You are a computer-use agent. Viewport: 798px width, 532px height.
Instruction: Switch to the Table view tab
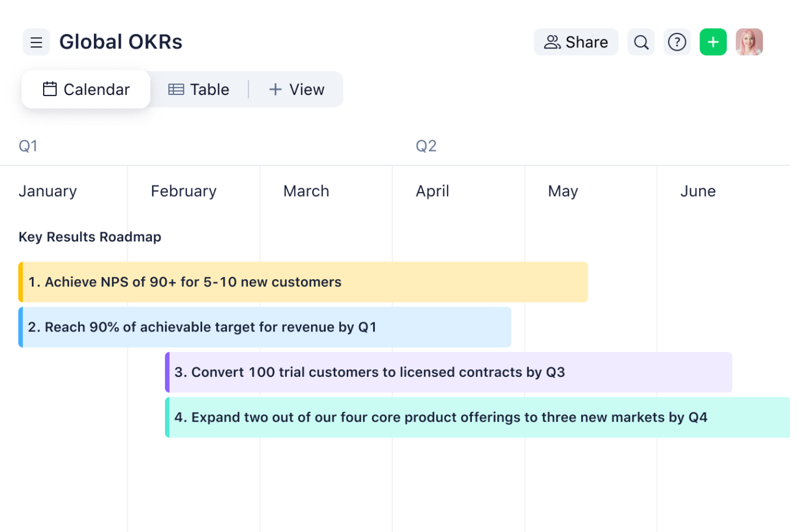[199, 89]
